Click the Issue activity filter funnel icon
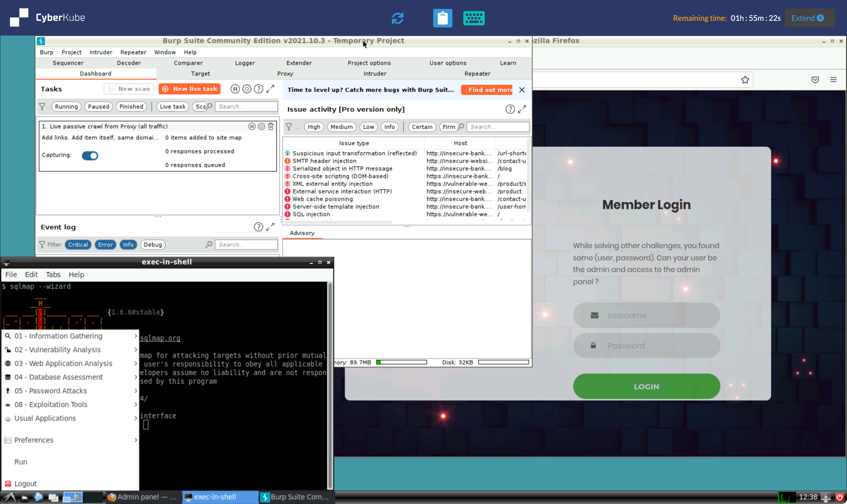The height and width of the screenshot is (504, 847). tap(289, 127)
